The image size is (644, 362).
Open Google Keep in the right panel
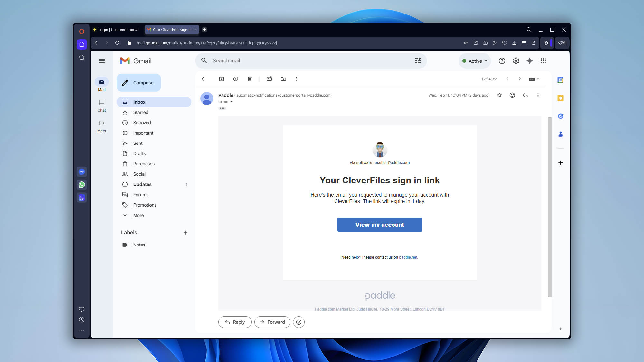pyautogui.click(x=560, y=98)
